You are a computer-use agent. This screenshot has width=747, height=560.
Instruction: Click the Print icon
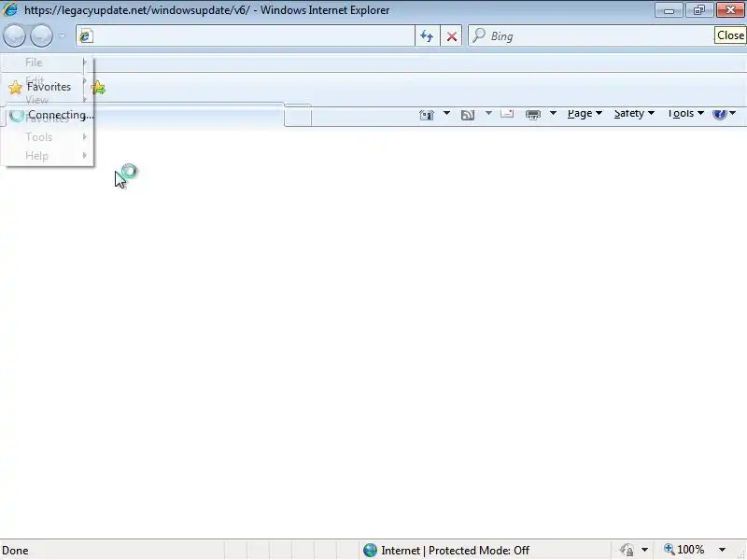tap(532, 114)
